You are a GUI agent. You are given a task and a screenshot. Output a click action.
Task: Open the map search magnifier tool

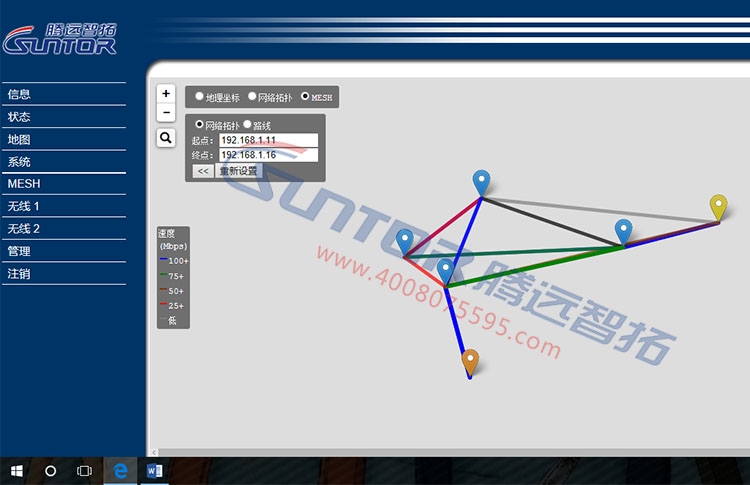pyautogui.click(x=166, y=138)
